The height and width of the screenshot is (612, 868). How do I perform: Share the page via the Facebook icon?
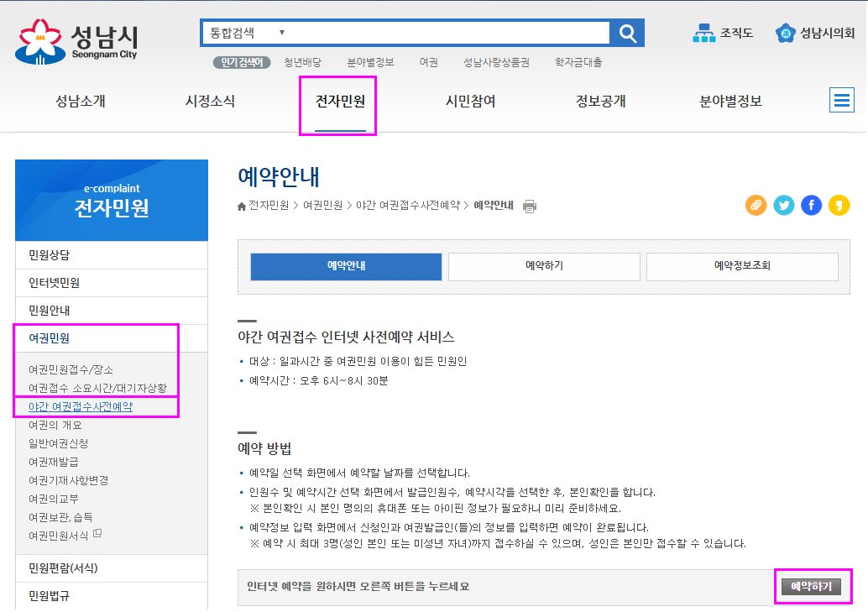(x=811, y=205)
